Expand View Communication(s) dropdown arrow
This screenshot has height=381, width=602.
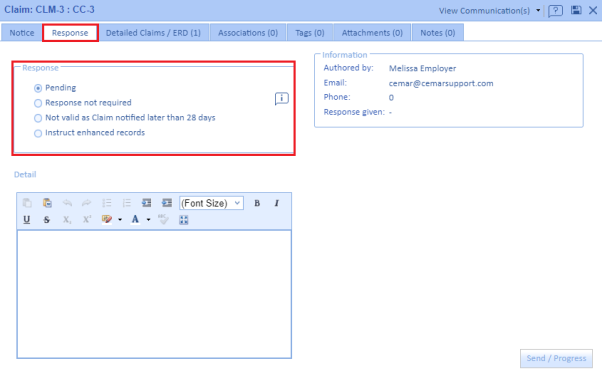tap(538, 10)
